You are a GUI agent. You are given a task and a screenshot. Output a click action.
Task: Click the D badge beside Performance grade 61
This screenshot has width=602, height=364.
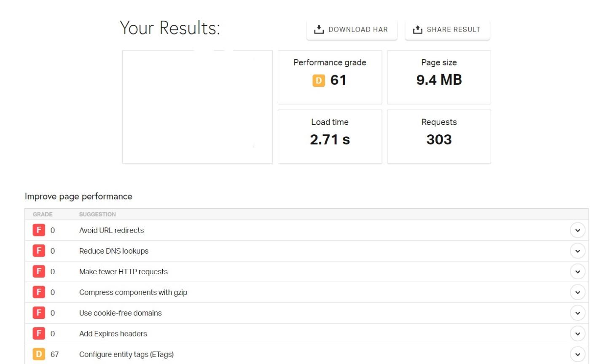pos(319,80)
